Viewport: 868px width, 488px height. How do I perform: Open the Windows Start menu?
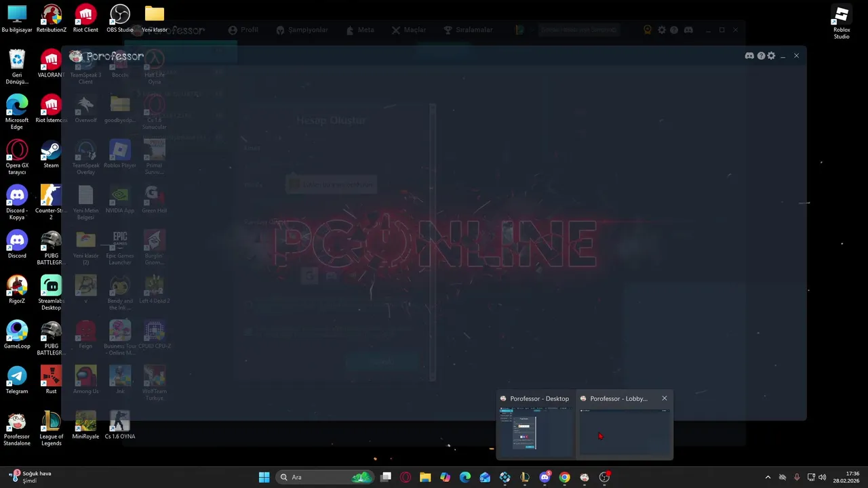tap(264, 477)
